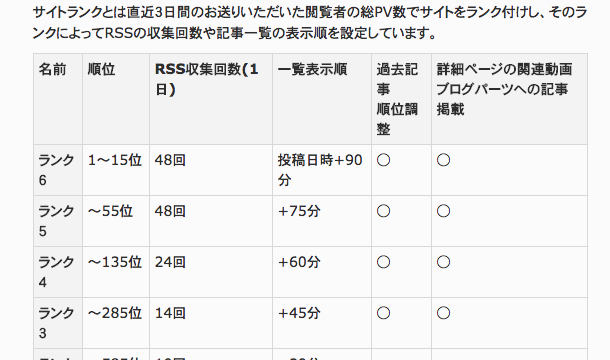Click the サイトランク description paragraph
This screenshot has height=360, width=610.
[310, 23]
